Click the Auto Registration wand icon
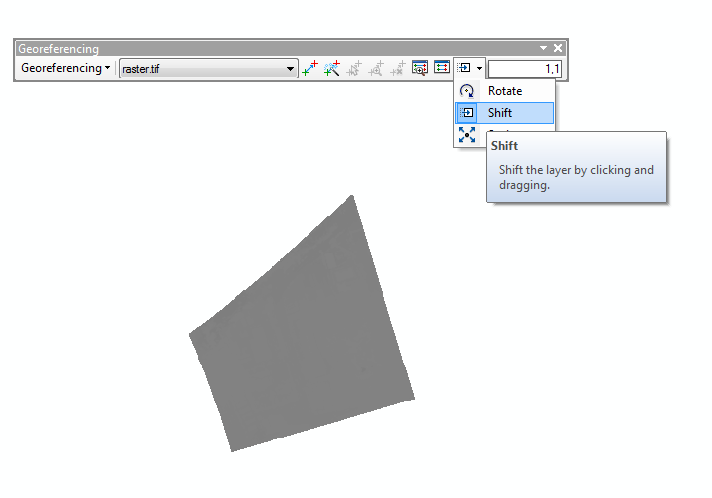This screenshot has width=712, height=498. pyautogui.click(x=332, y=68)
